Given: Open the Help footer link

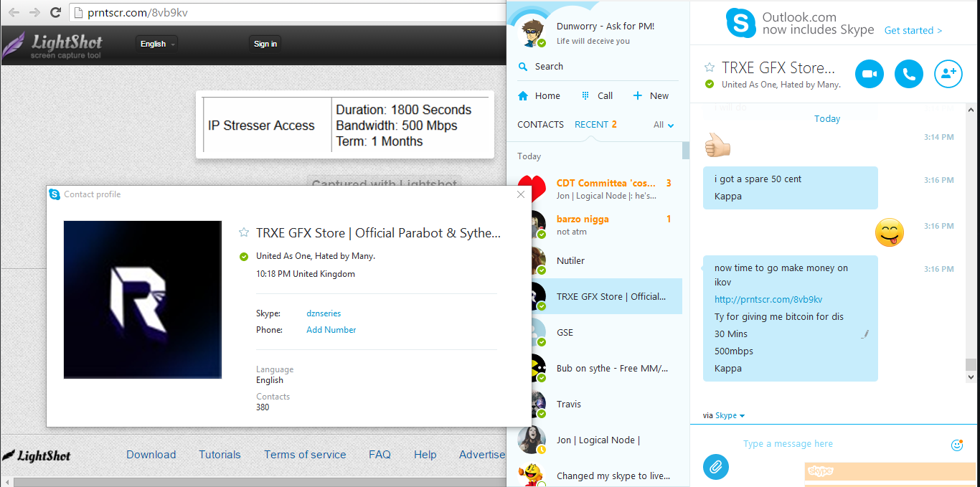Looking at the screenshot, I should [x=425, y=455].
